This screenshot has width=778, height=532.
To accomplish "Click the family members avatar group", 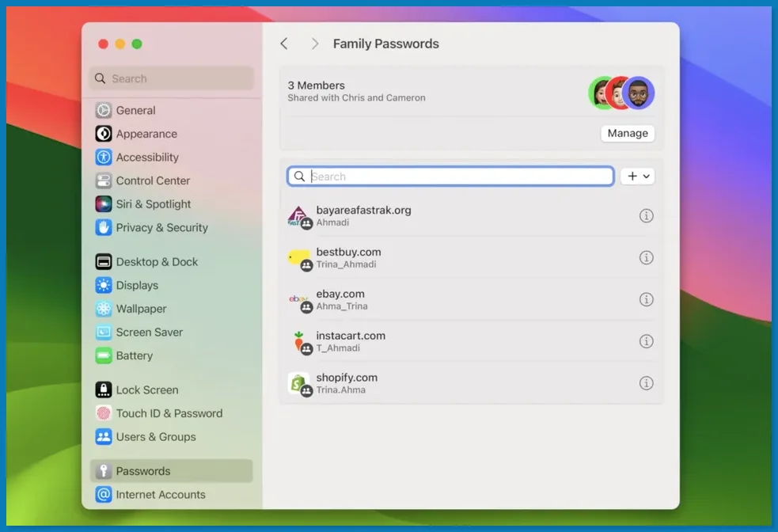I will [621, 93].
